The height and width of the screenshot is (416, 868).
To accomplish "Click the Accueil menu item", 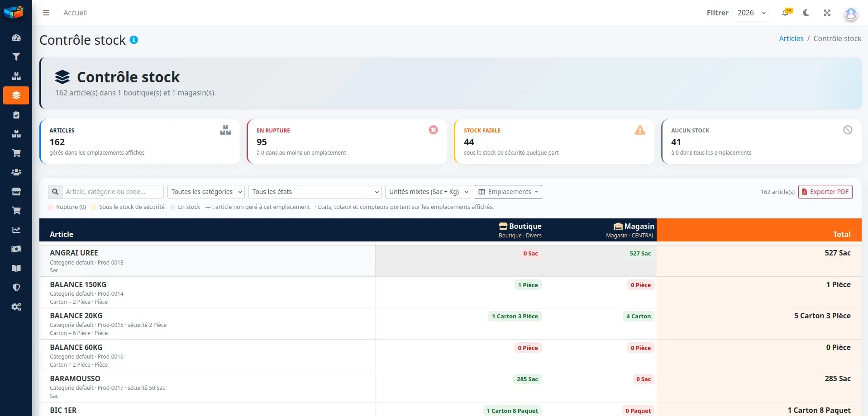I will [75, 13].
